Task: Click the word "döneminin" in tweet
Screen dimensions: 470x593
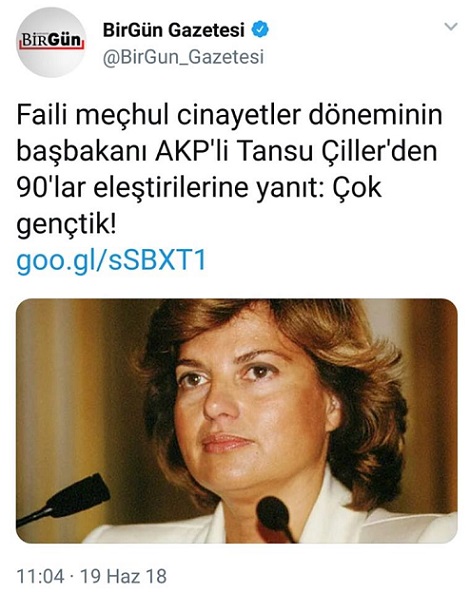Action: coord(375,115)
